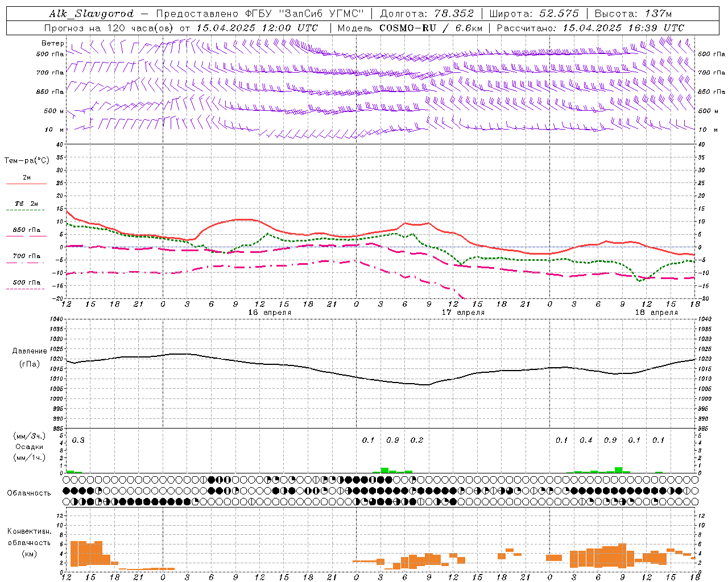
Task: Click the (мм/1ч.) precipitation unit label
Action: click(29, 457)
